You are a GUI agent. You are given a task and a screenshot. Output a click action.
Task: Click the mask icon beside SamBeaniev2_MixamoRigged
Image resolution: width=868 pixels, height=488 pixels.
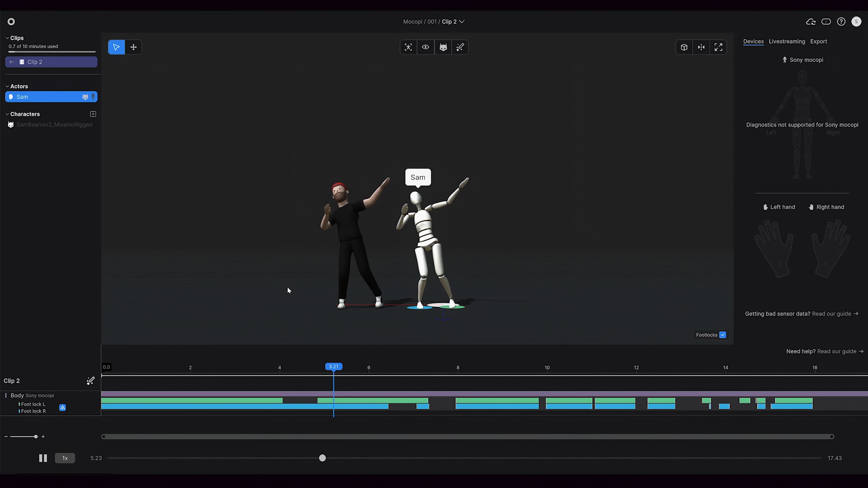click(x=11, y=125)
